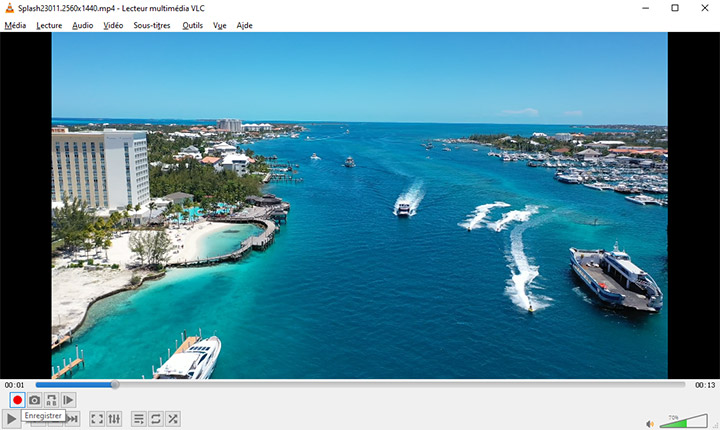This screenshot has width=720, height=430.
Task: Mute audio with the speaker icon
Action: (x=650, y=424)
